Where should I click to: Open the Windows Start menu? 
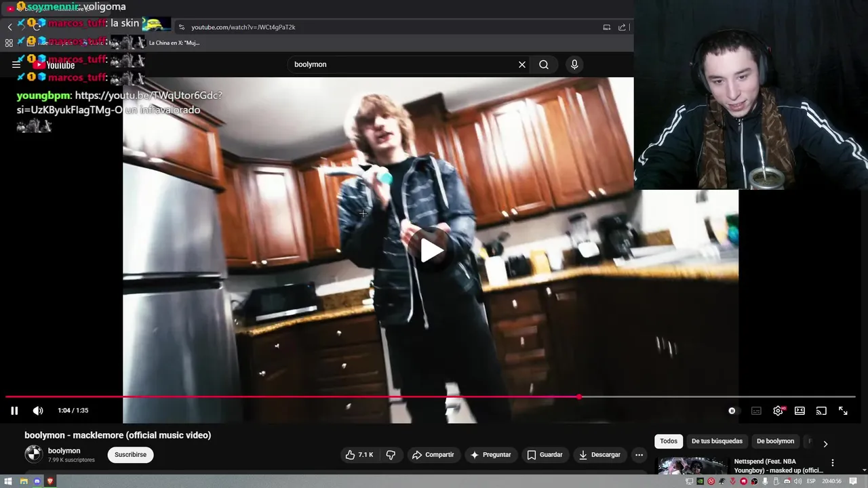[x=8, y=481]
